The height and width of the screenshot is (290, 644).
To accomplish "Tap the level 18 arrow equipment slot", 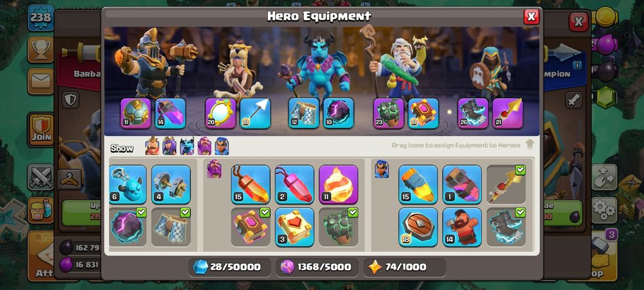I will 256,113.
